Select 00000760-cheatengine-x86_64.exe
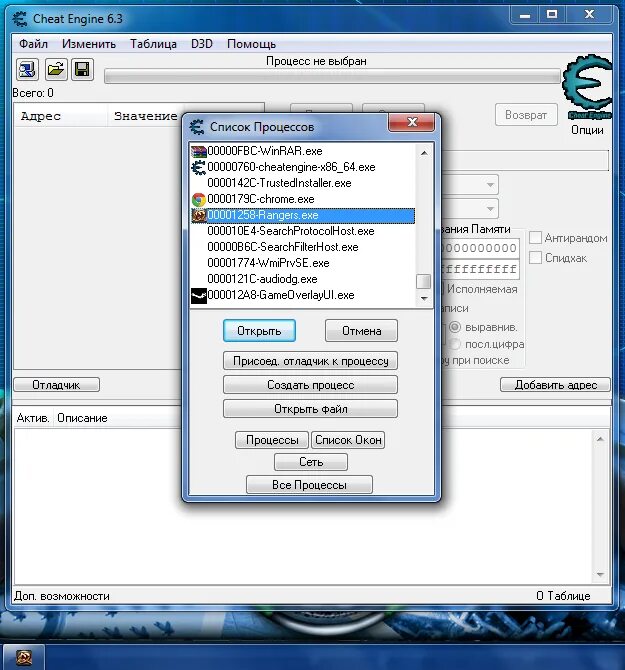 (302, 167)
